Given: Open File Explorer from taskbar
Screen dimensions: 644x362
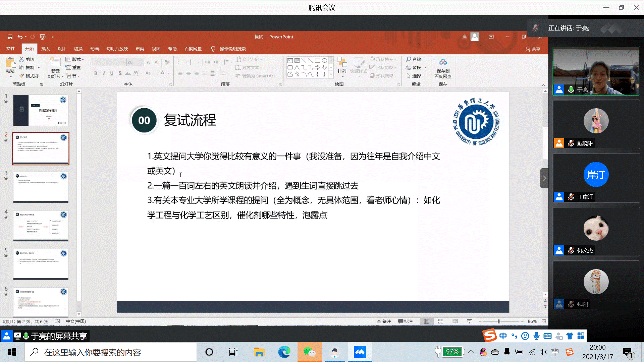Looking at the screenshot, I should pos(259,352).
